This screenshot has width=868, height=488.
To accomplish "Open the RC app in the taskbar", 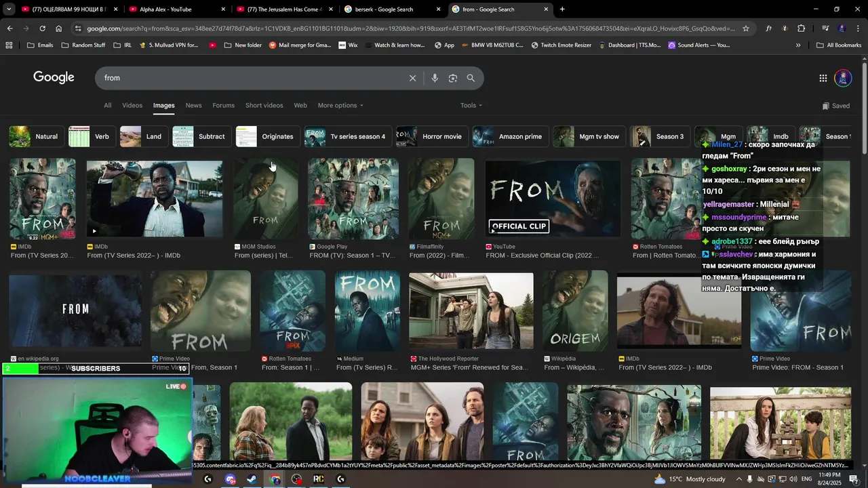I will (318, 479).
